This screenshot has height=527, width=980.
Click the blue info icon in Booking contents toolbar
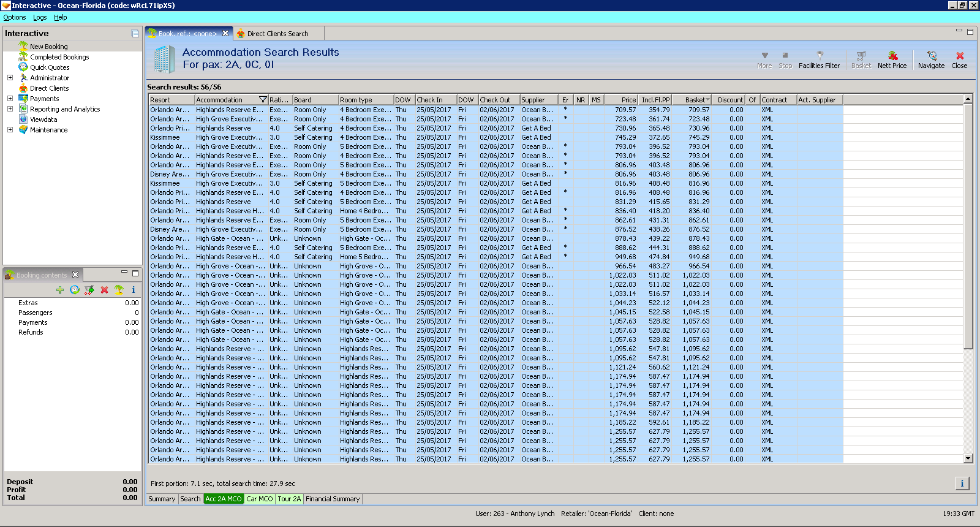click(133, 290)
